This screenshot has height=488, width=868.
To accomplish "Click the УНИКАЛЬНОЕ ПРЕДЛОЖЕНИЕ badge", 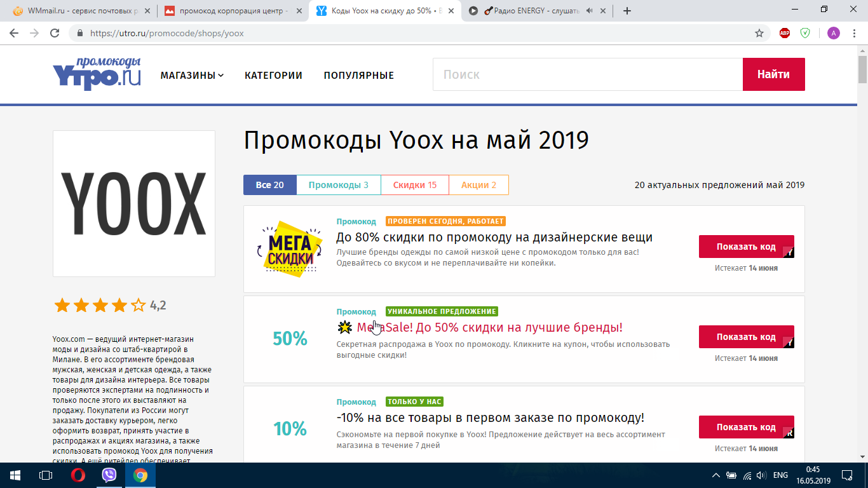I will [x=442, y=311].
